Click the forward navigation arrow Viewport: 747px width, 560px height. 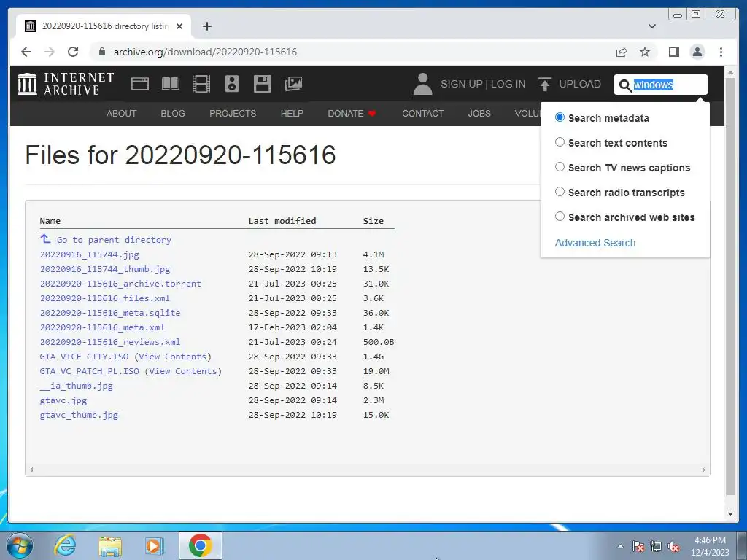pyautogui.click(x=50, y=52)
